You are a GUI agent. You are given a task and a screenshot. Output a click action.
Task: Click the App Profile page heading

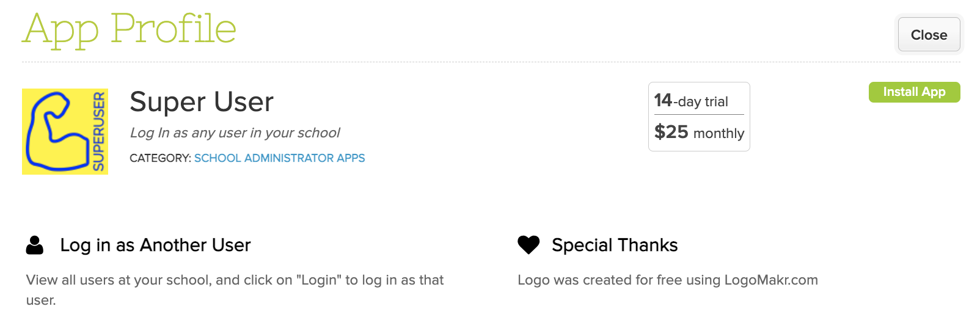pos(129,29)
